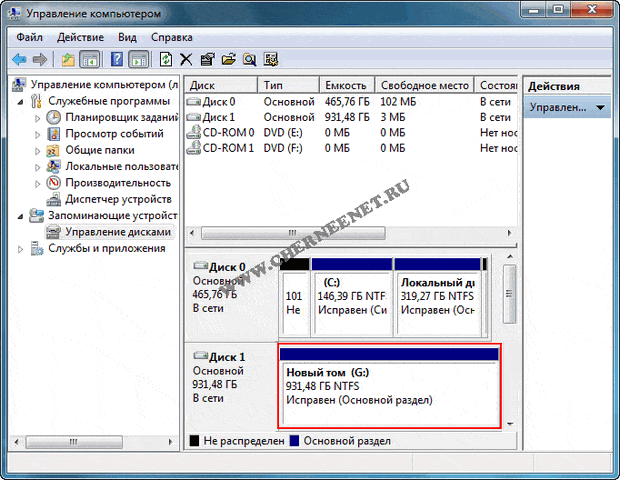Click the CD-ROM 0 disc icon in the list

point(194,132)
